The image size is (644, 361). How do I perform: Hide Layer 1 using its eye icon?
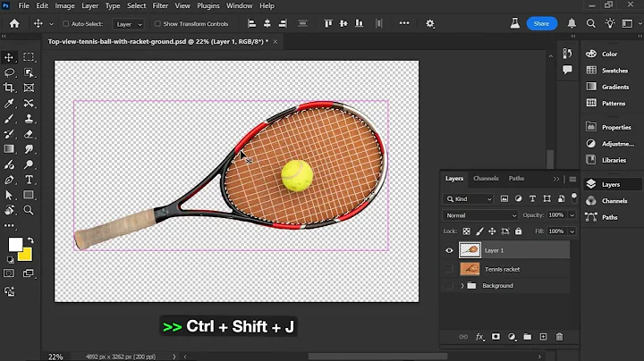tap(449, 250)
